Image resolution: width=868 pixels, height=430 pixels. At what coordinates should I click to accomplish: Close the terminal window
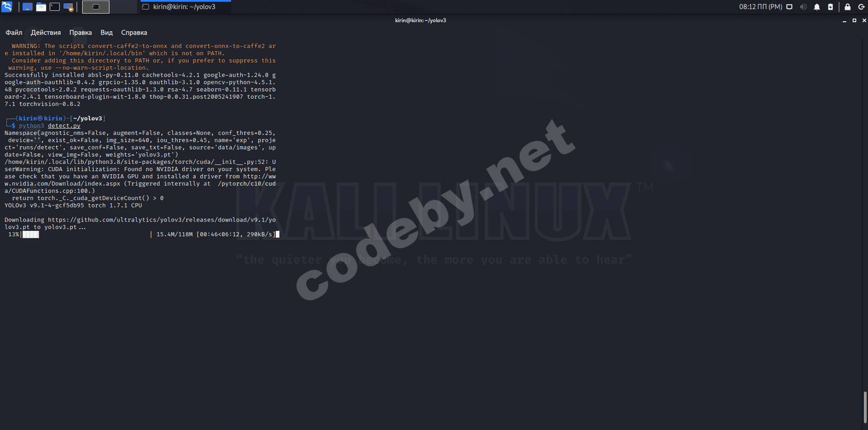tap(864, 21)
